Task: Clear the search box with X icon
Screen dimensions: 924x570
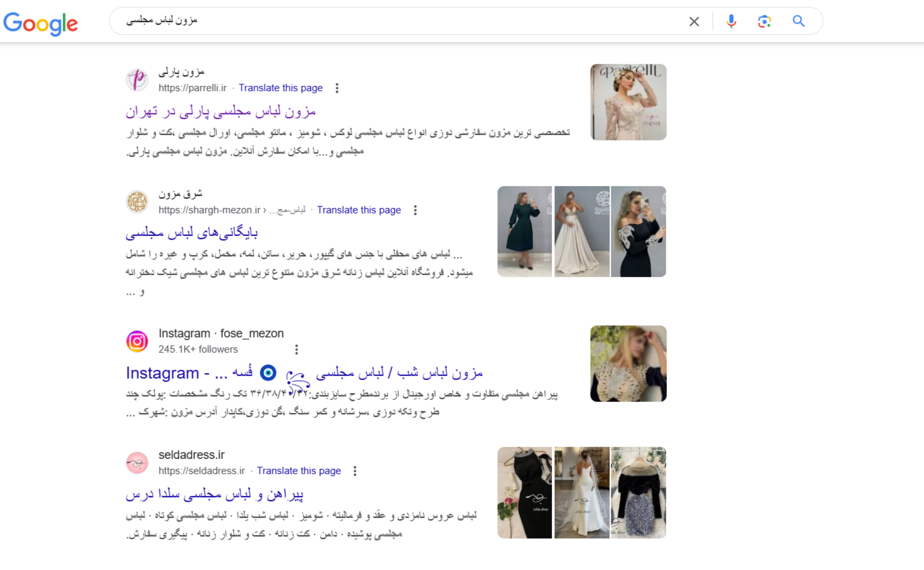Action: tap(694, 21)
